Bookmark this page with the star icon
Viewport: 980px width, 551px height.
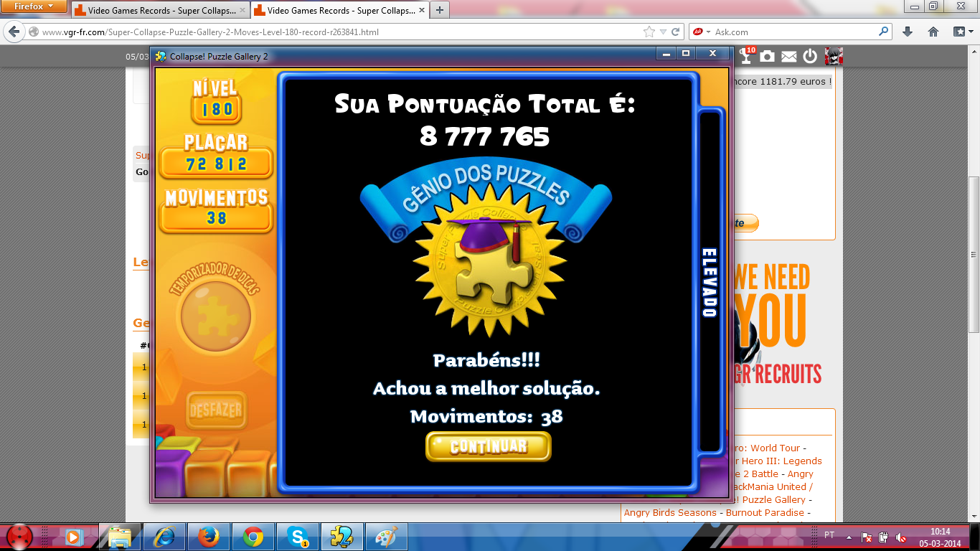click(649, 32)
